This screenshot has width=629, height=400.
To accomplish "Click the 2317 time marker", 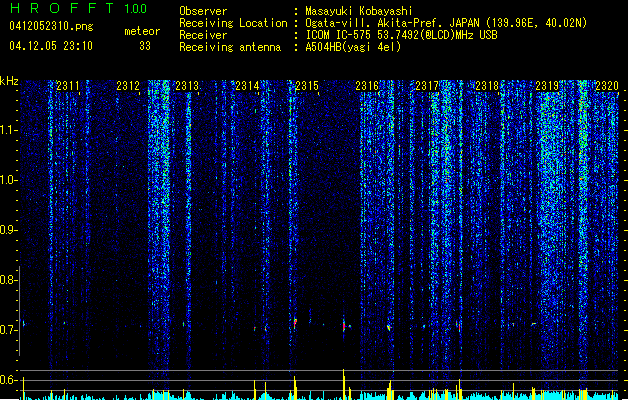I will coord(427,86).
